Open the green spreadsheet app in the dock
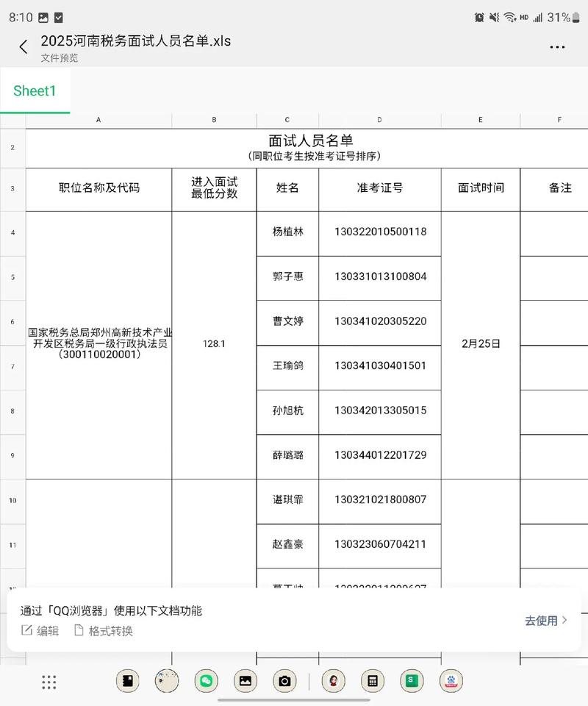The image size is (588, 706). tap(412, 681)
